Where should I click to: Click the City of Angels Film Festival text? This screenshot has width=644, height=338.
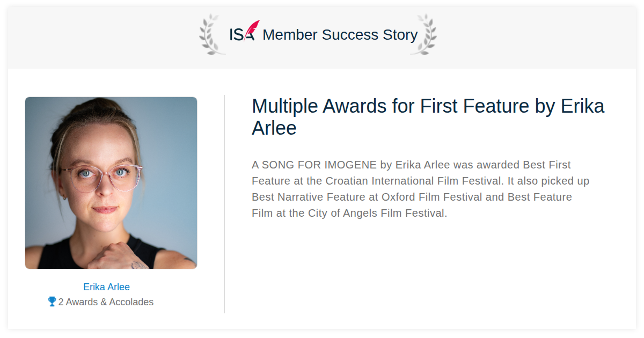coord(377,213)
